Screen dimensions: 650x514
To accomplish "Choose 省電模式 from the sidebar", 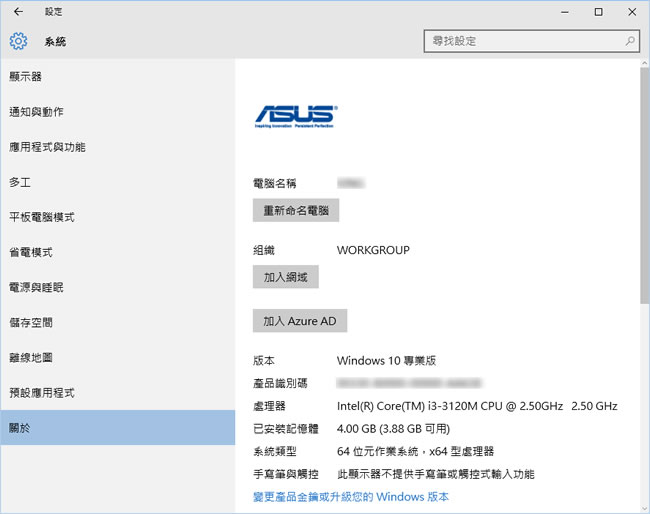I will pos(118,252).
